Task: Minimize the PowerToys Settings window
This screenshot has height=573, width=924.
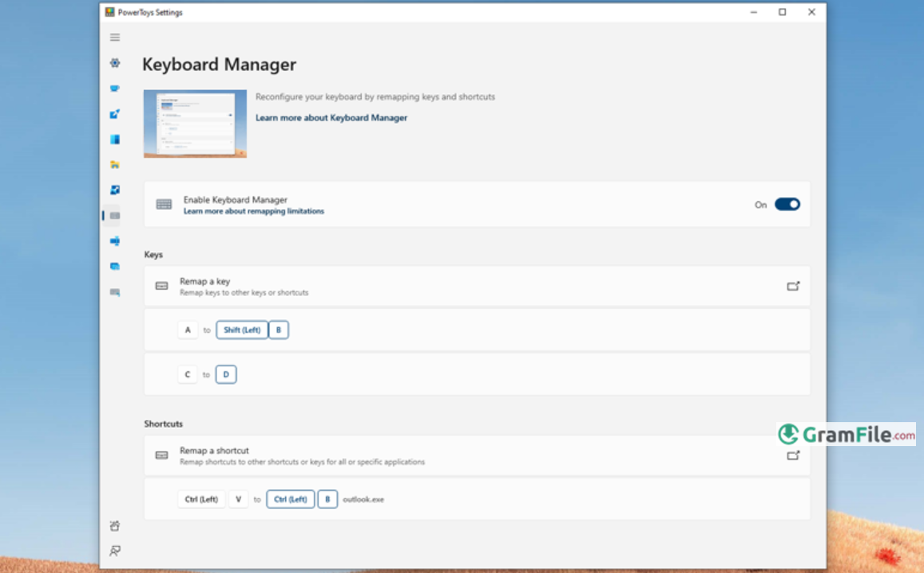Action: (x=754, y=12)
